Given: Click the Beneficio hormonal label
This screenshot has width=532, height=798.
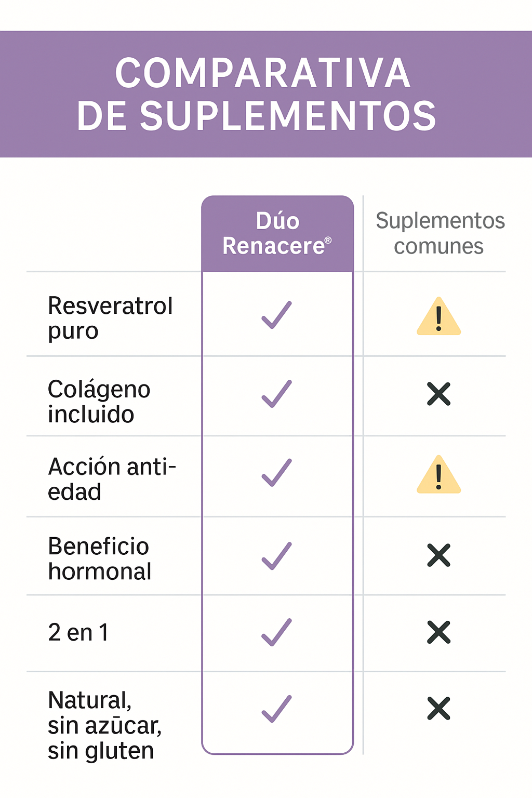Looking at the screenshot, I should pos(100,559).
